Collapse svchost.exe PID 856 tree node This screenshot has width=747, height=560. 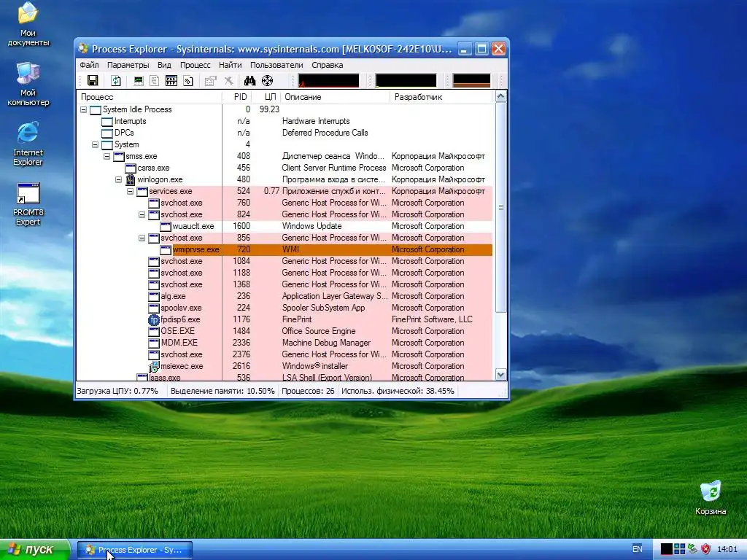[142, 238]
